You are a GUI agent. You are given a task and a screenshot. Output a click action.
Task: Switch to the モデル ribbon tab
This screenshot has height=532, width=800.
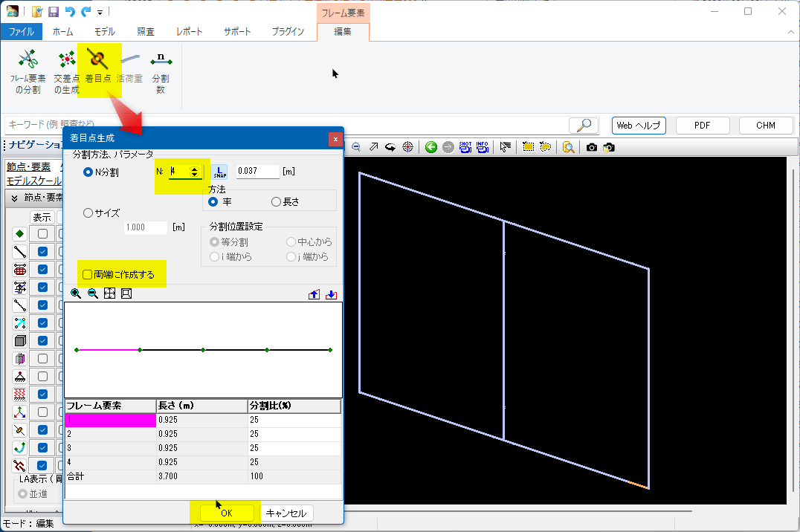[104, 32]
